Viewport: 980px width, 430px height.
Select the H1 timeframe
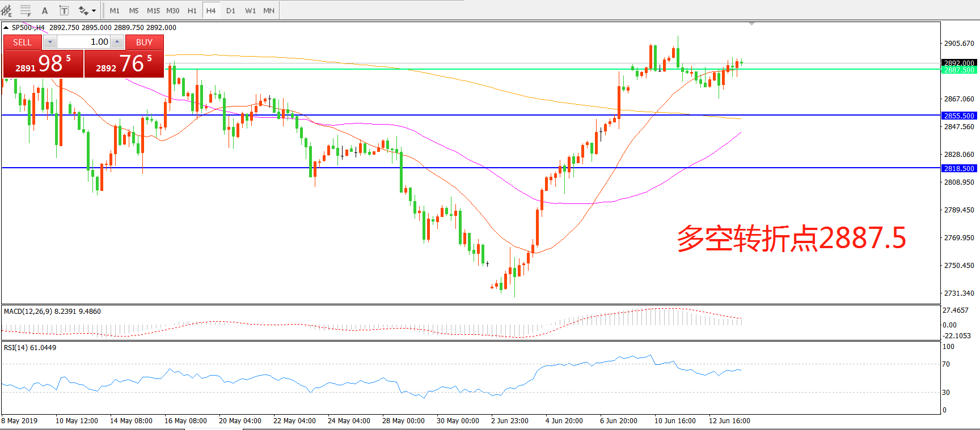point(192,10)
